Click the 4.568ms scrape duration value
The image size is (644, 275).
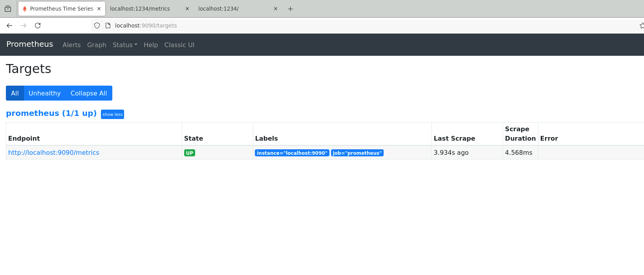click(519, 153)
